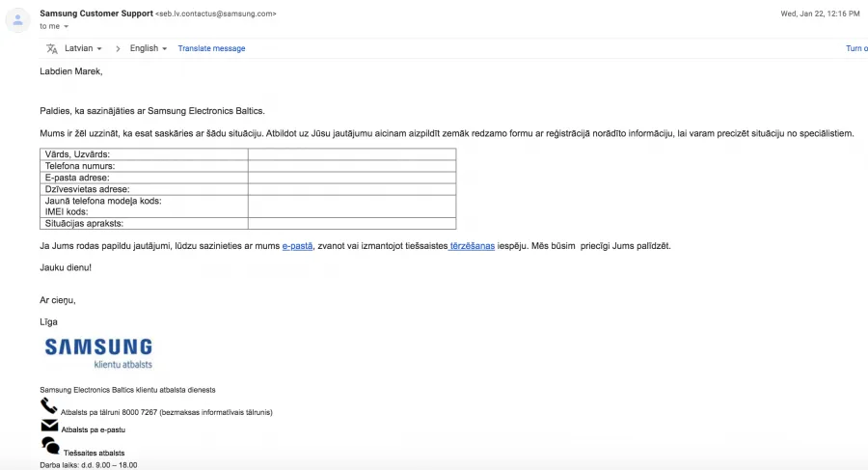Click the "E-pasta adrese:" table label
The height and width of the screenshot is (470, 868).
coord(77,178)
